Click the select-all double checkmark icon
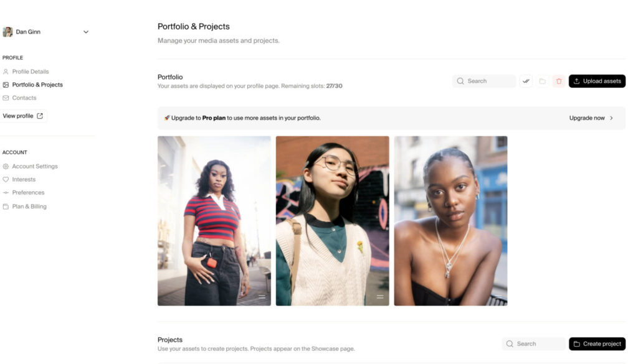The image size is (638, 364). tap(526, 81)
